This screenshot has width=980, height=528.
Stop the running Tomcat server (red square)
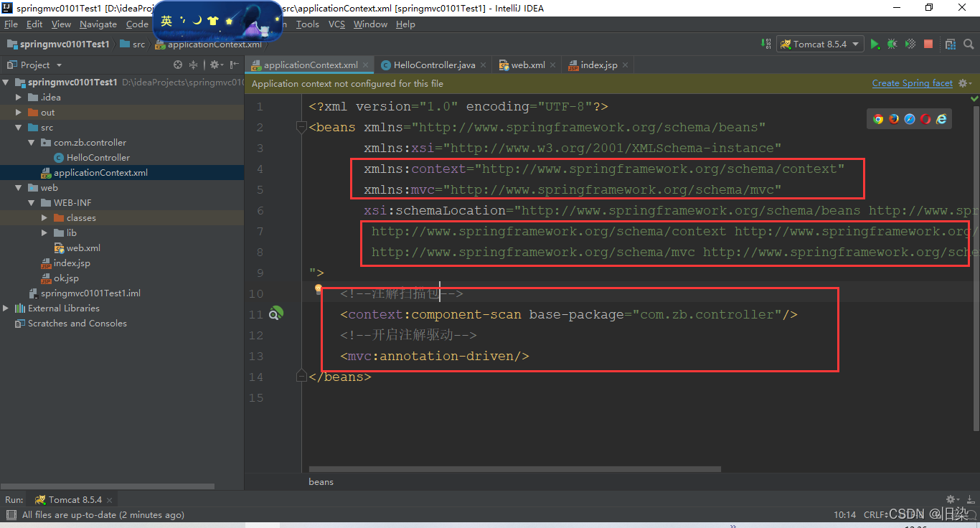(928, 44)
